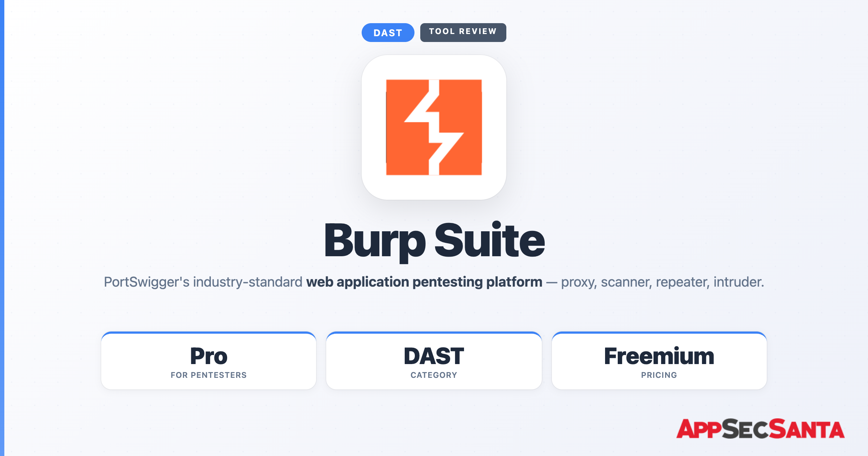
Task: Open the AppSecSanta logo
Action: coord(760,428)
